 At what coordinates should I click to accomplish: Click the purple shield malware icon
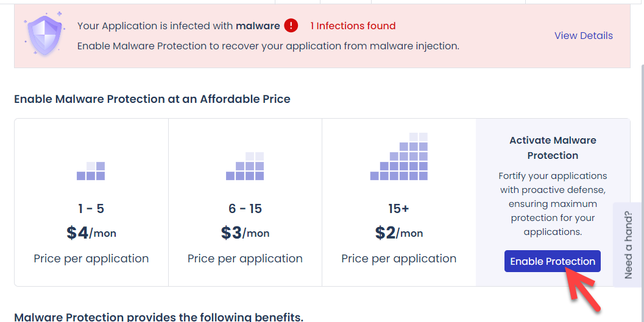coord(43,34)
